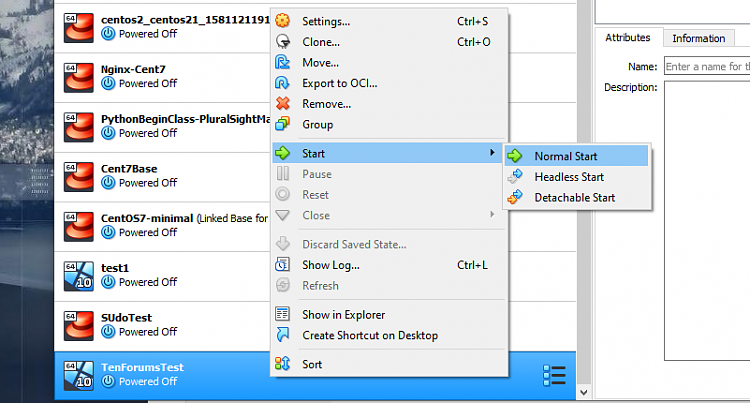Click the Group icon
The image size is (750, 403).
tap(282, 124)
